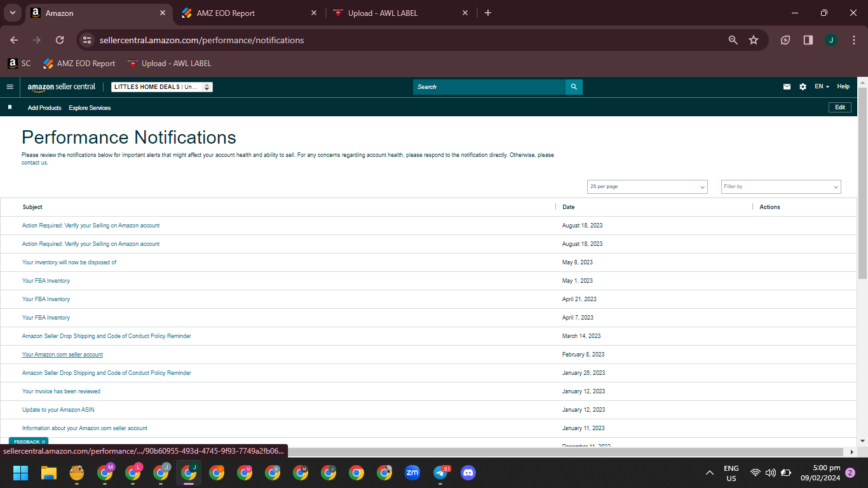Image resolution: width=868 pixels, height=488 pixels.
Task: Close the AMZ EOD Report tab
Action: (x=314, y=13)
